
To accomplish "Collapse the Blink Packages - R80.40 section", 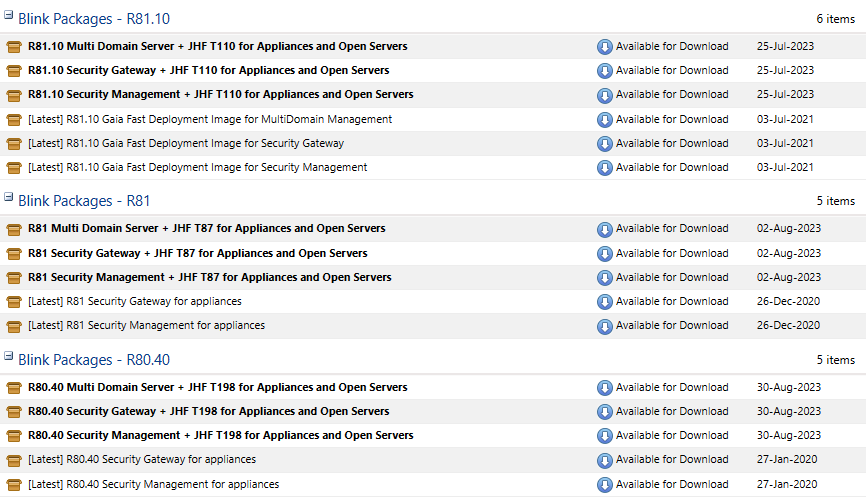I will [x=9, y=357].
